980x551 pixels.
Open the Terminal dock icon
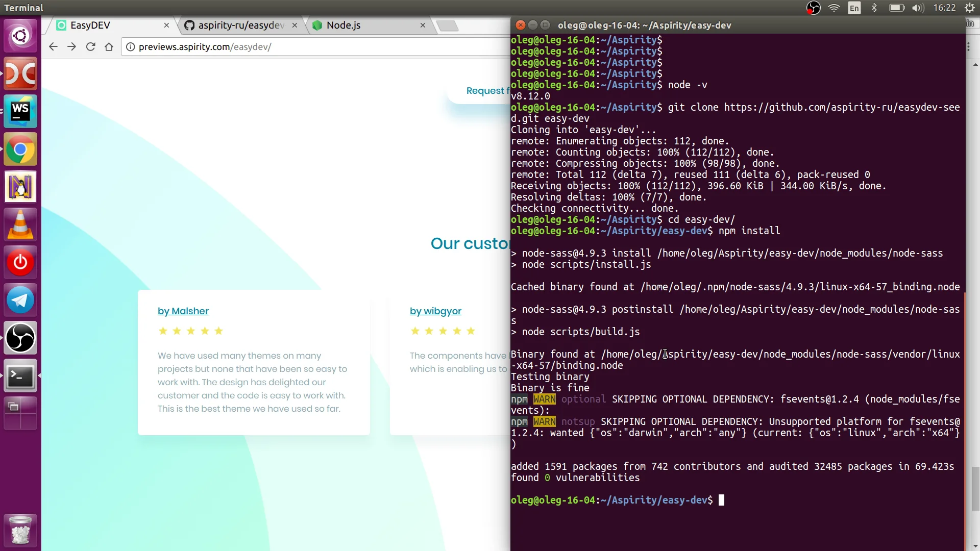coord(20,376)
